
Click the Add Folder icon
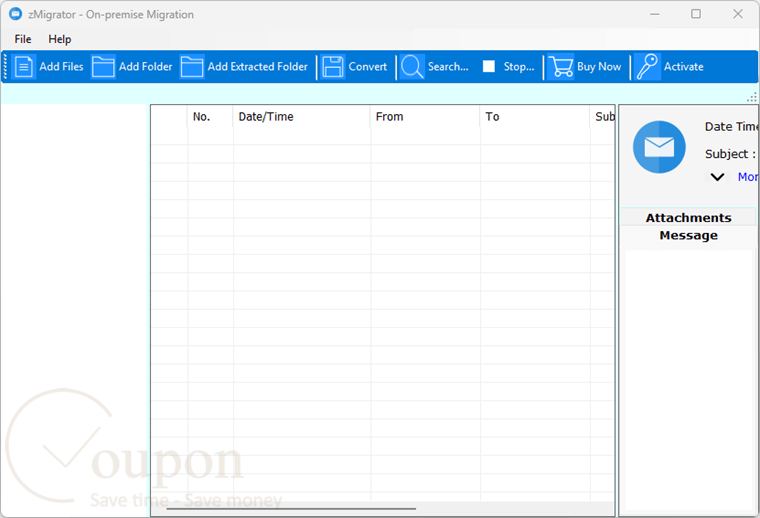pyautogui.click(x=103, y=67)
